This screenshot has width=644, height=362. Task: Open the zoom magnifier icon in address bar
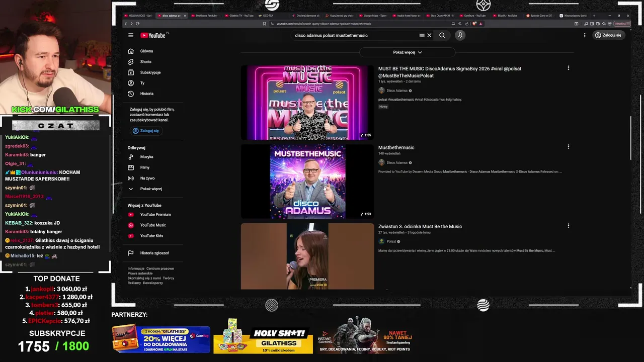pos(460,24)
